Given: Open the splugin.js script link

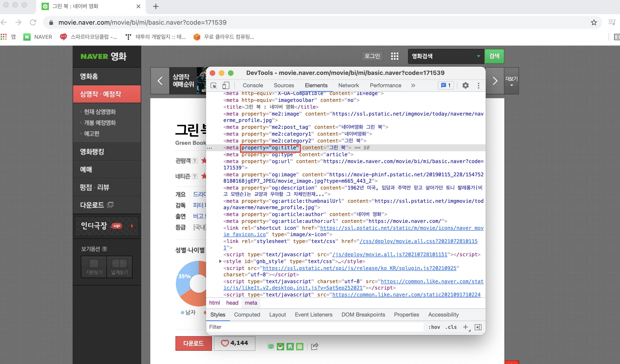Looking at the screenshot, I should tap(359, 268).
